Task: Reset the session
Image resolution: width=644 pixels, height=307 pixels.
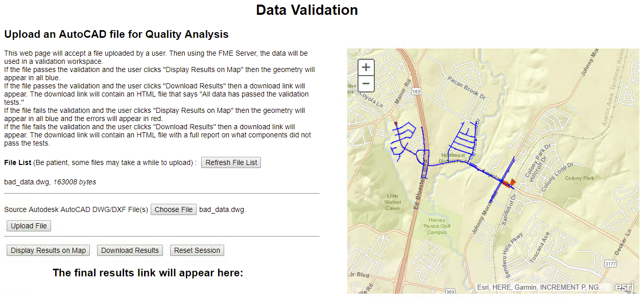Action: [x=197, y=250]
